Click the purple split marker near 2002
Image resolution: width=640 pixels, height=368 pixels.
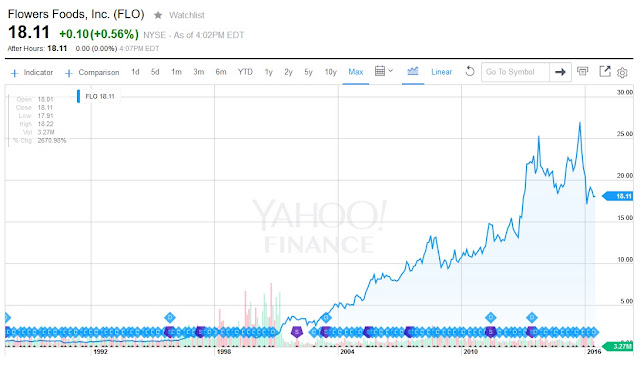coord(297,331)
